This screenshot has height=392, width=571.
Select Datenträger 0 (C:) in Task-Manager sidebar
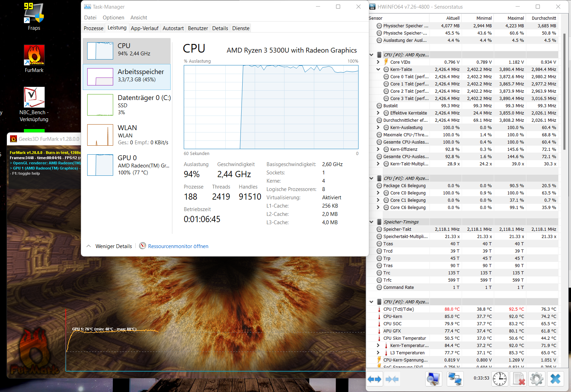click(127, 104)
